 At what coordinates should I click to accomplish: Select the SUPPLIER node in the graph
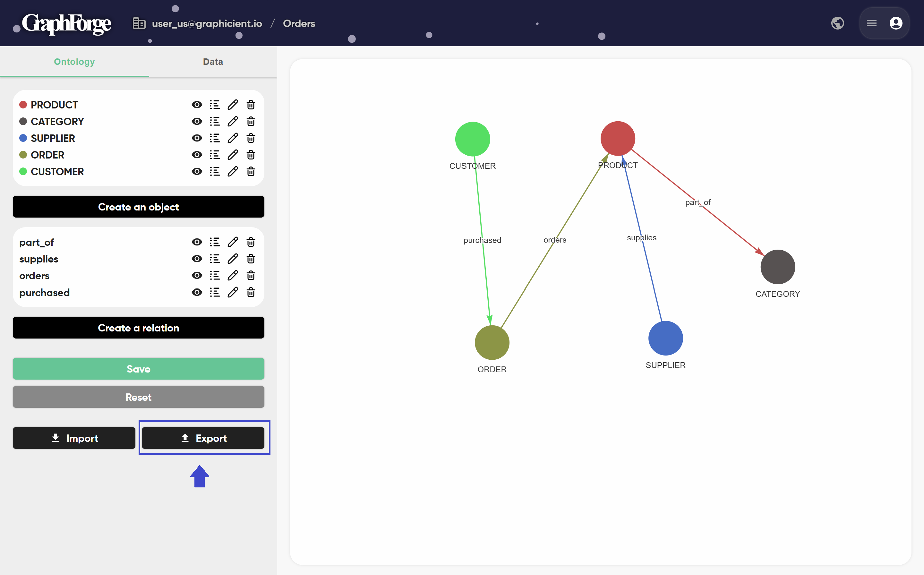point(665,338)
